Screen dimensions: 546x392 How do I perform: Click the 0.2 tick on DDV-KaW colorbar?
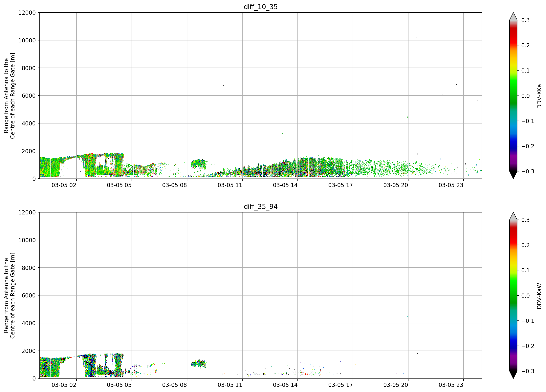[x=526, y=245]
